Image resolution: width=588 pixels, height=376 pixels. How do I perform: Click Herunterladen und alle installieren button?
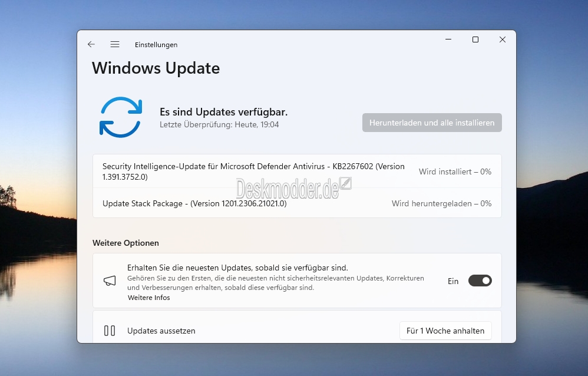coord(432,123)
